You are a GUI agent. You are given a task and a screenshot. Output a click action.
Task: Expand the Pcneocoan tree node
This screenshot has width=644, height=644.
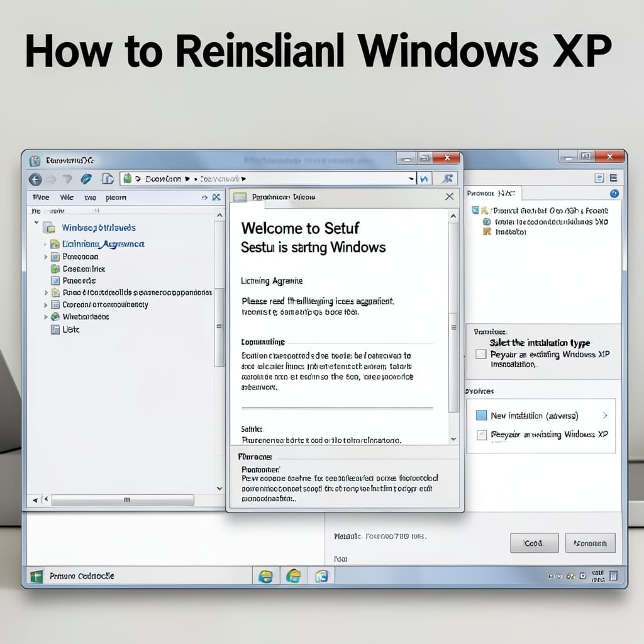pos(45,257)
